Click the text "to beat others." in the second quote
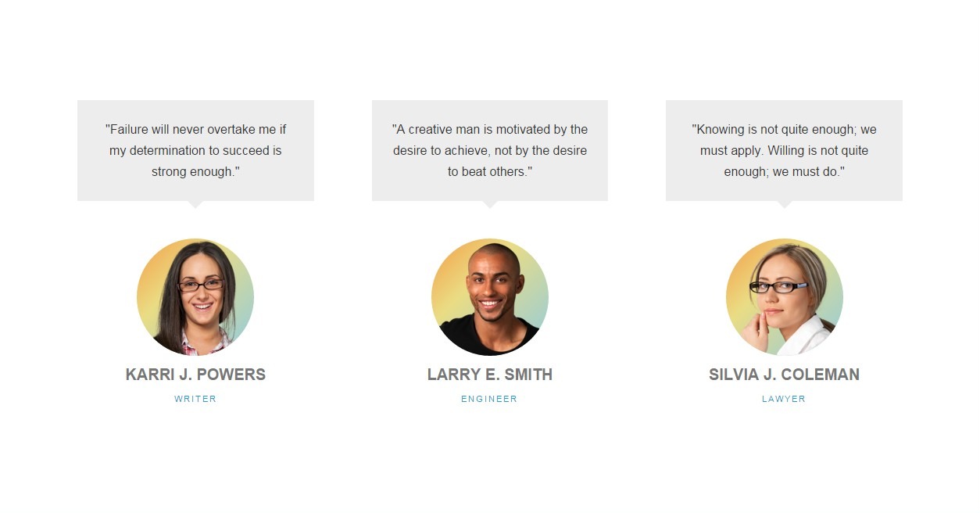Viewport: 980px width, 513px height. point(490,171)
